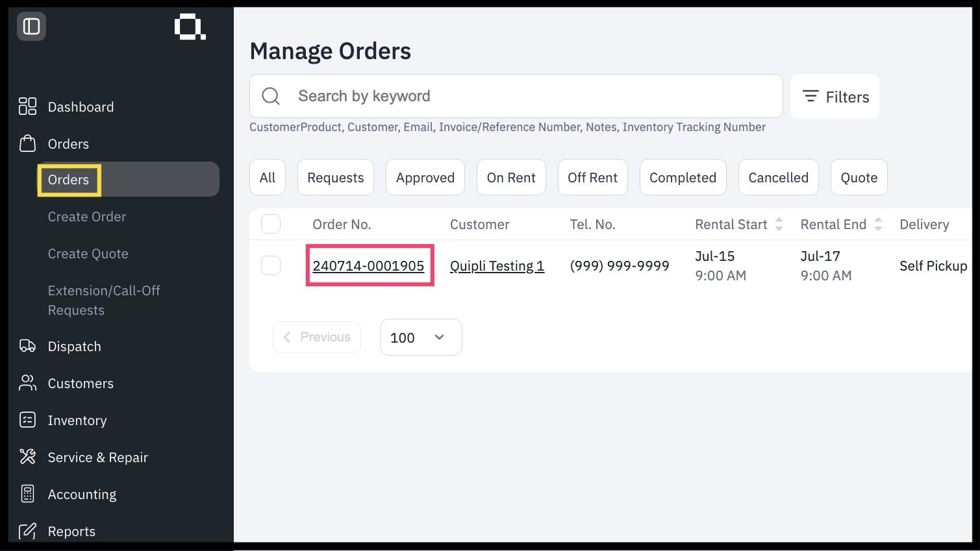The width and height of the screenshot is (980, 551).
Task: Go to Customers section
Action: click(x=81, y=383)
